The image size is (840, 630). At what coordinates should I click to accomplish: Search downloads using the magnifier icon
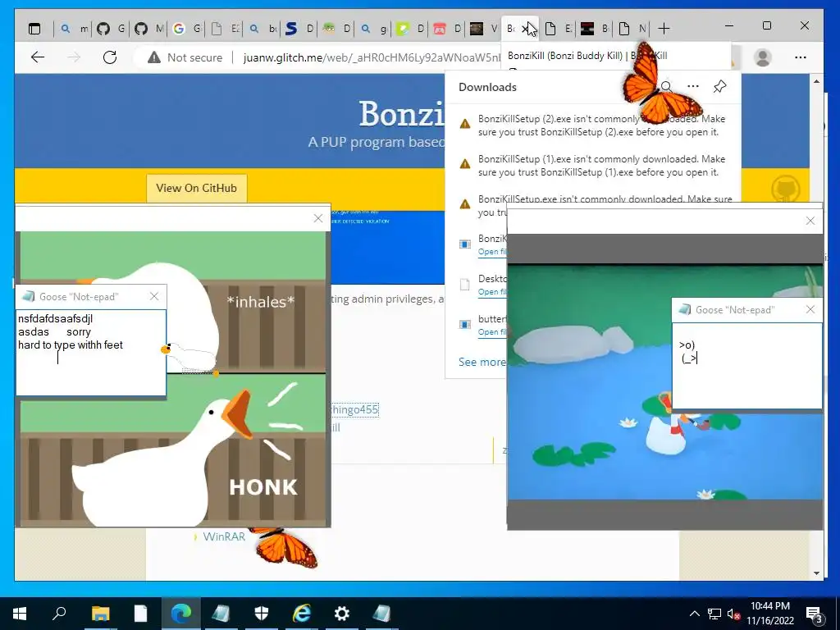point(666,87)
